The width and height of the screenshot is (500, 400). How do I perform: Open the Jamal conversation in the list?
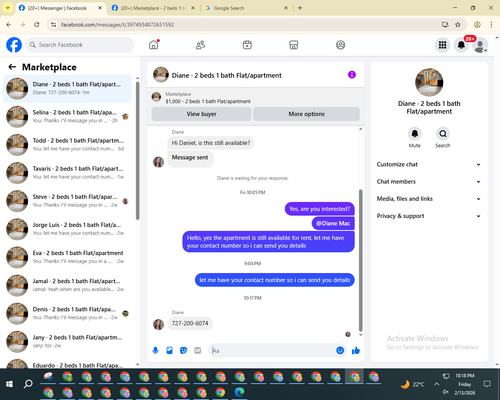click(67, 285)
